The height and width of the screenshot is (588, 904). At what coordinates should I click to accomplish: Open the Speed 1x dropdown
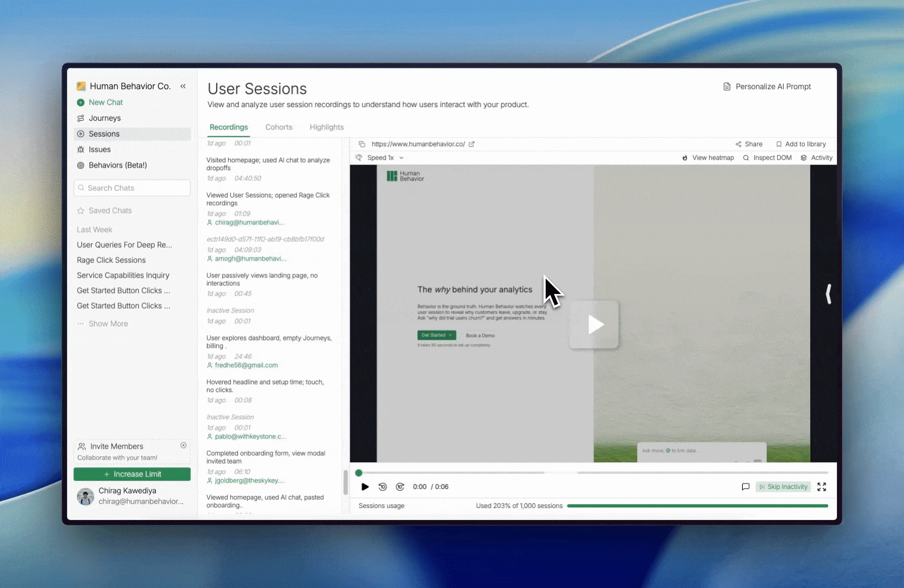[x=386, y=158]
